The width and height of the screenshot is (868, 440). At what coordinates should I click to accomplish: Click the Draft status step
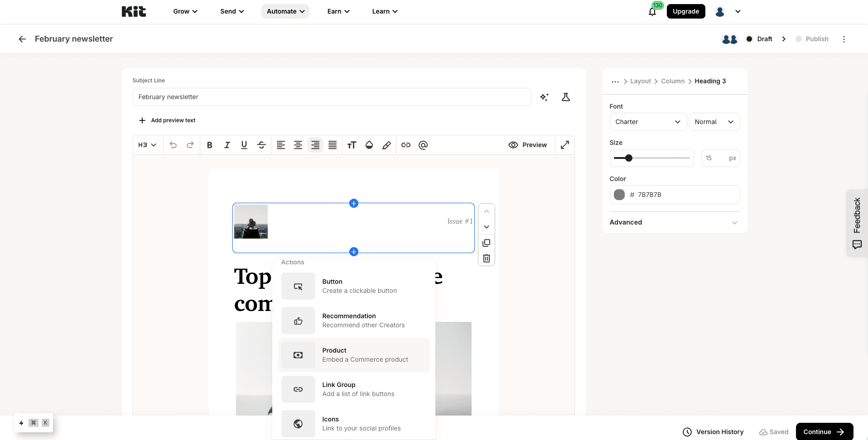759,39
